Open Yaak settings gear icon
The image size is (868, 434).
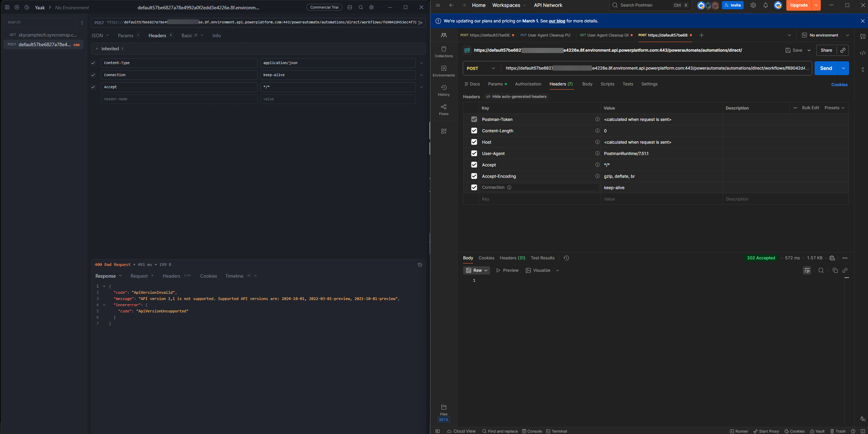(371, 7)
